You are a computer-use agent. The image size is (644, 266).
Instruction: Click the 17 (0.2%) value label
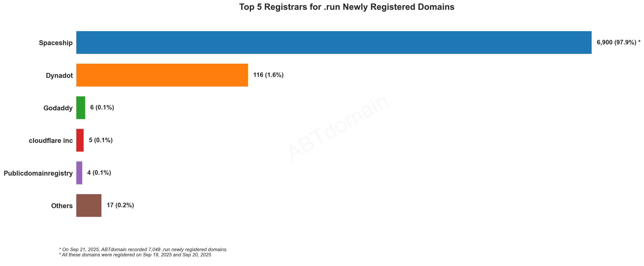[120, 205]
